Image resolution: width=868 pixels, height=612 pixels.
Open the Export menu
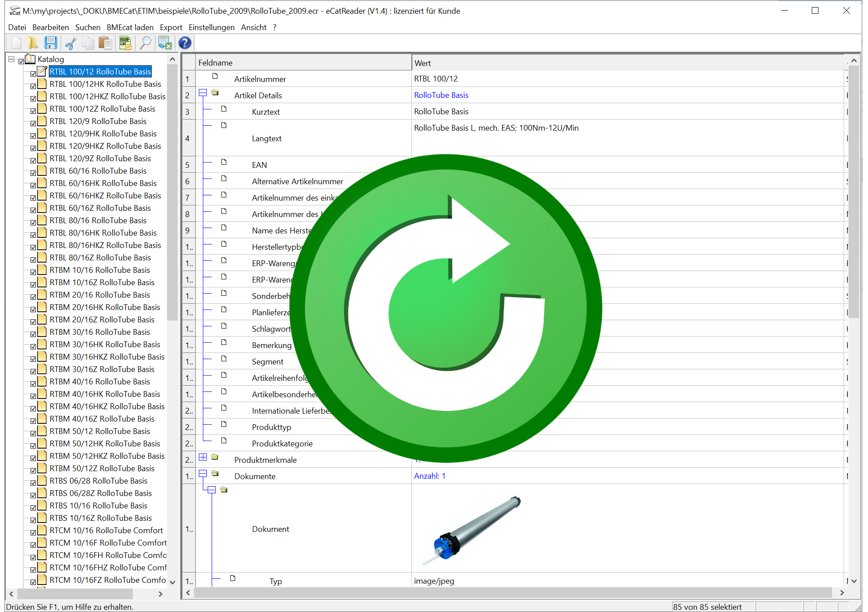pos(171,27)
